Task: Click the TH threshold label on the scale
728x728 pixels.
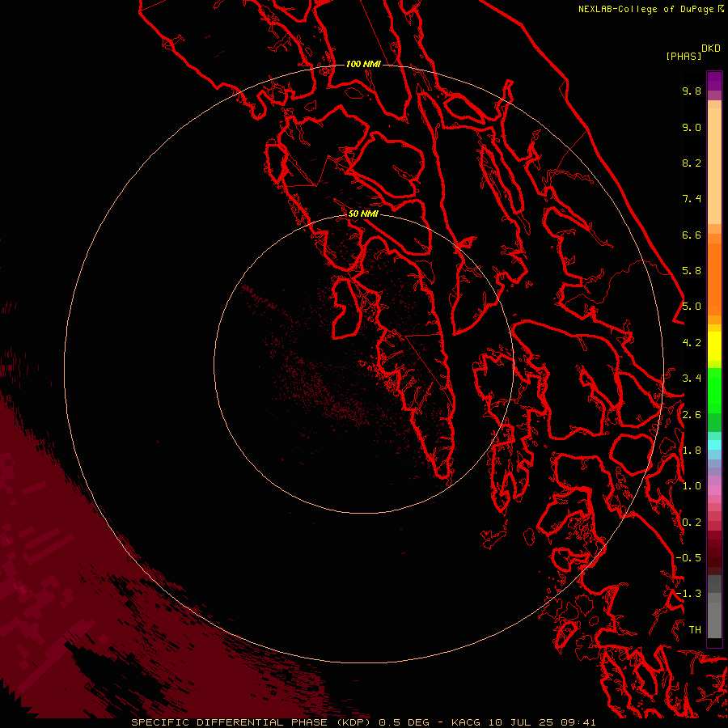Action: pyautogui.click(x=695, y=630)
